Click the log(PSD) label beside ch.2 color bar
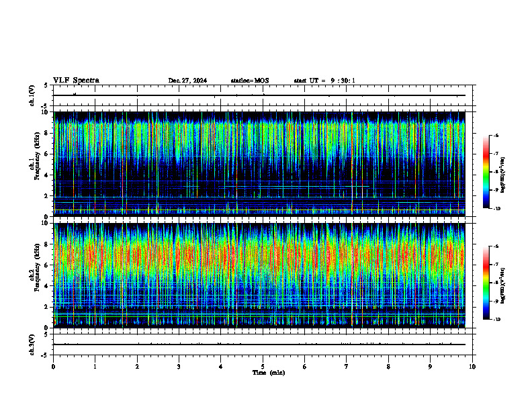Viewport: 532px width, 411px height. pyautogui.click(x=503, y=285)
